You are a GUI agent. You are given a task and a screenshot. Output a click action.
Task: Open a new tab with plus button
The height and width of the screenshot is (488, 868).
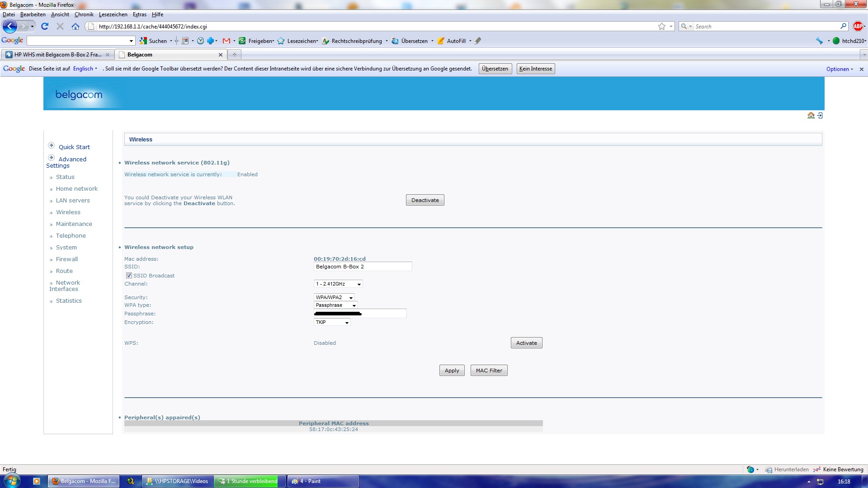coord(234,55)
